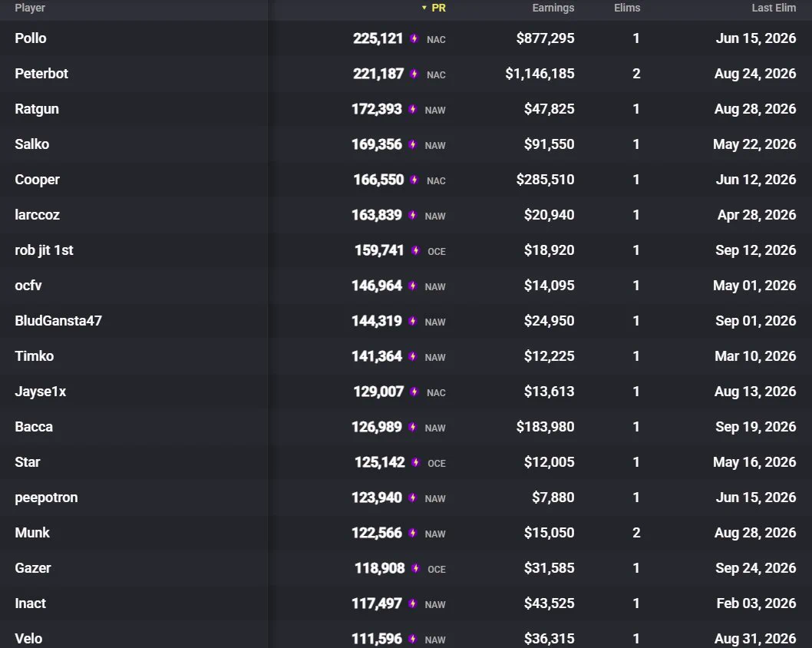
Task: Click the lightning icon in Inact's row
Action: point(412,603)
